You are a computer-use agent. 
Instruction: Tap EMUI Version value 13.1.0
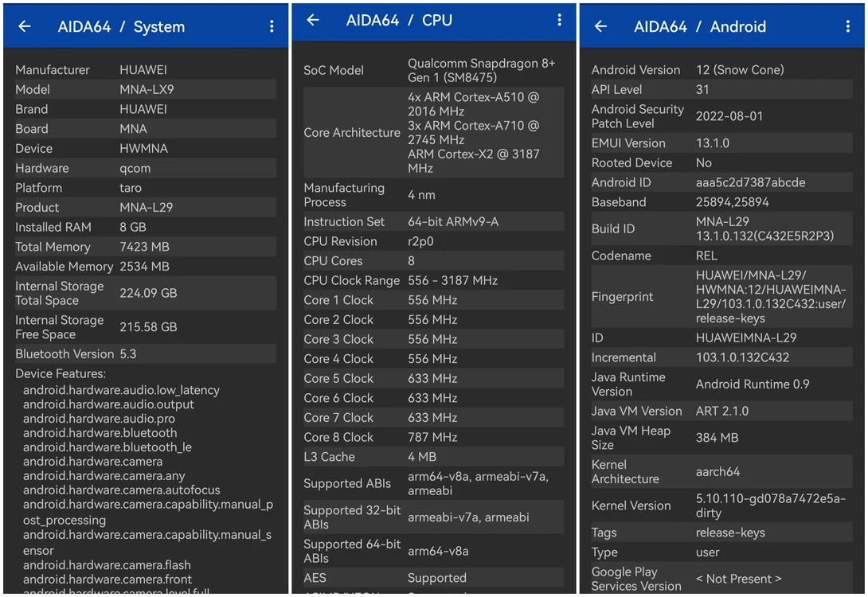[713, 143]
